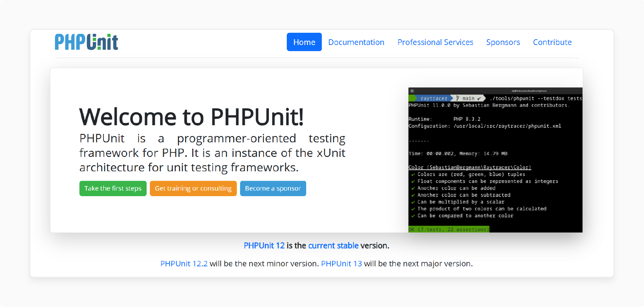Go to Professional Services page

435,42
